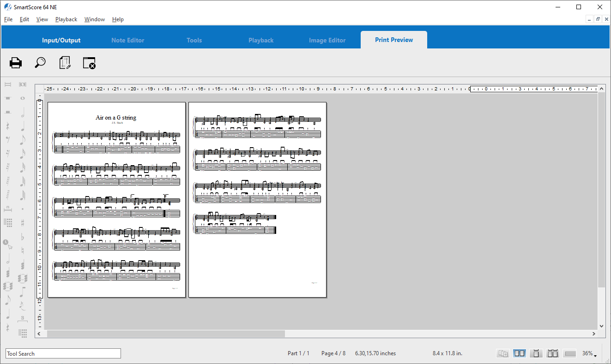Open the View menu
Image resolution: width=611 pixels, height=364 pixels.
point(42,19)
